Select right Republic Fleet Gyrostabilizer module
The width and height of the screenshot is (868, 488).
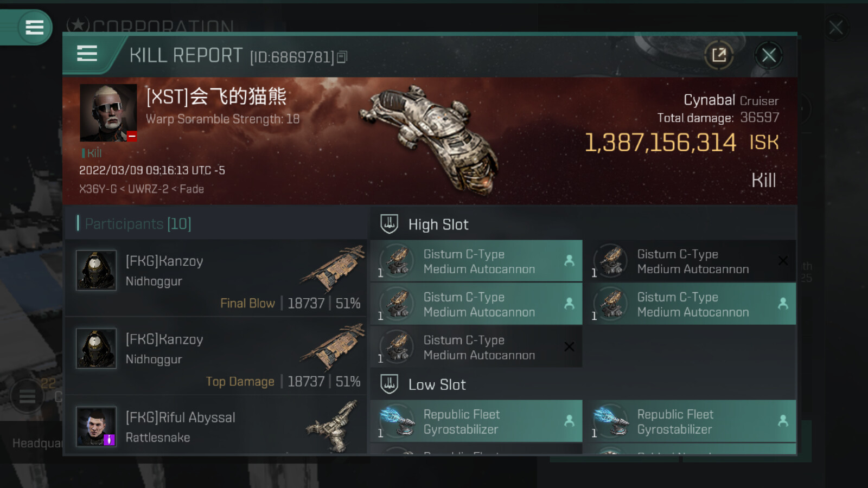click(693, 421)
